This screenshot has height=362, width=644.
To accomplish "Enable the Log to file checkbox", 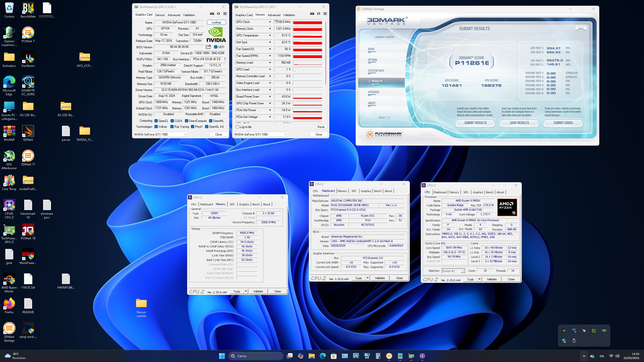I will (x=237, y=127).
